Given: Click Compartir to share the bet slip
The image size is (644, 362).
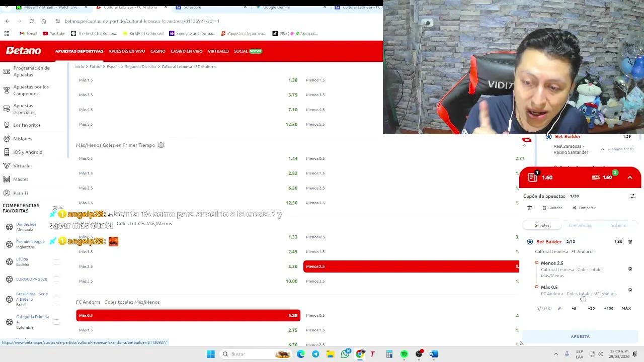Looking at the screenshot, I should pos(584,208).
